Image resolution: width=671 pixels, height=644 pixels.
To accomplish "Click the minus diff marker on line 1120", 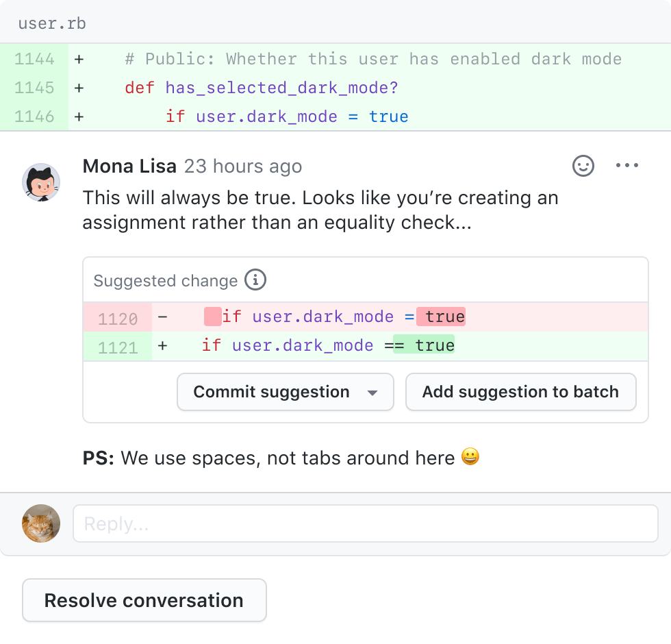I will coord(162,317).
